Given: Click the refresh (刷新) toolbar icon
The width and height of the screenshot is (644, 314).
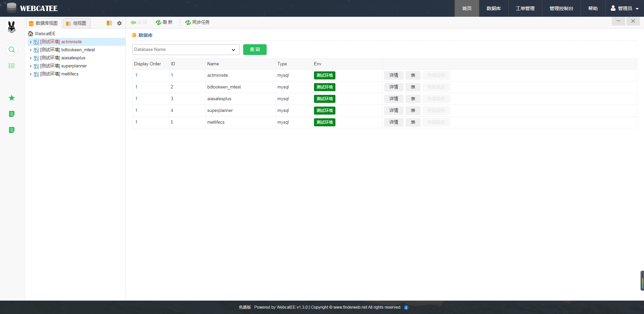Looking at the screenshot, I should (164, 22).
